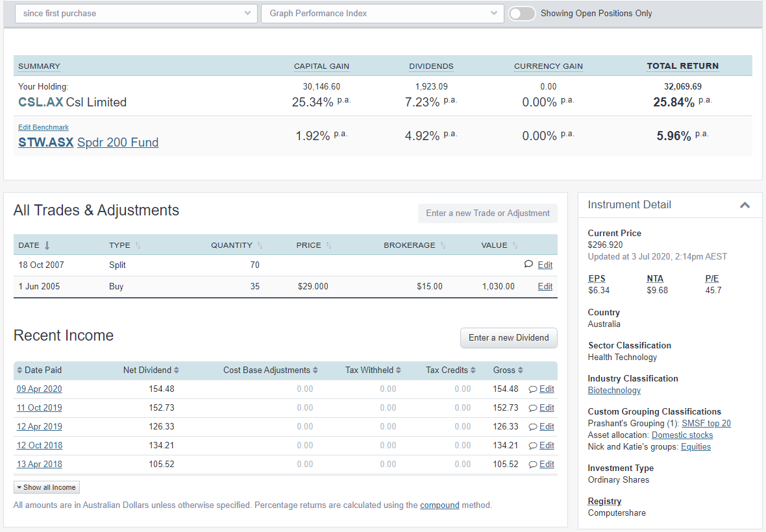Edit the 1 Jun 2005 Buy trade
Viewport: 766px width, 532px height.
click(544, 286)
